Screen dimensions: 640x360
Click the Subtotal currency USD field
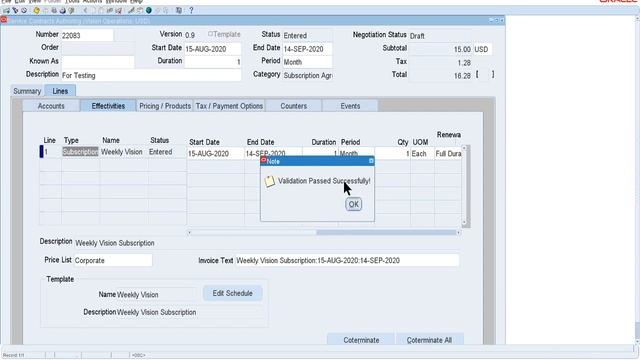(482, 49)
